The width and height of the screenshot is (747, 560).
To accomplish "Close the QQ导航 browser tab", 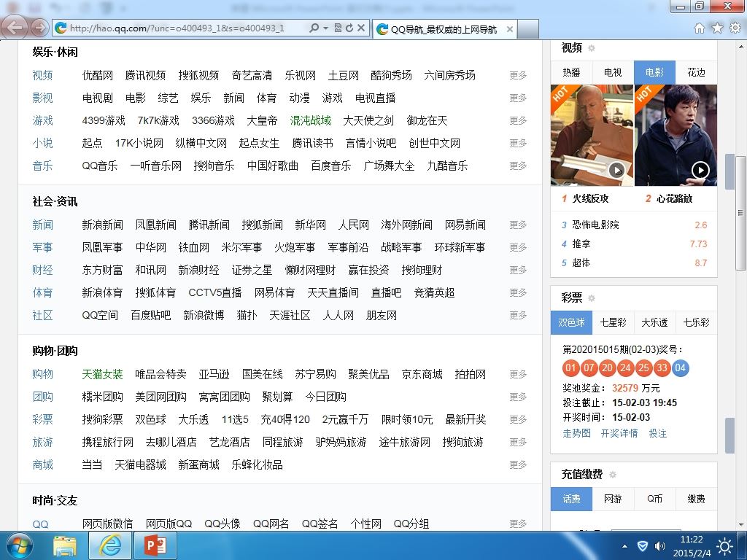I will 509,29.
